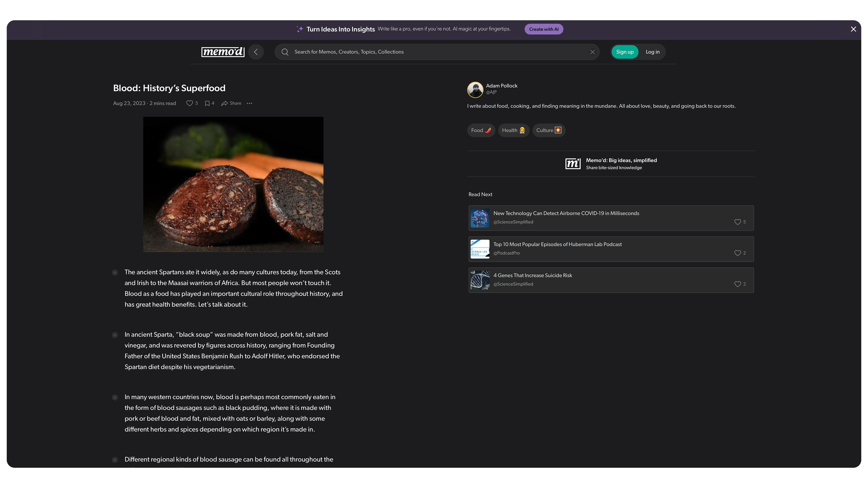Click the heart icon under the memo title
Image resolution: width=868 pixels, height=488 pixels.
pos(189,103)
